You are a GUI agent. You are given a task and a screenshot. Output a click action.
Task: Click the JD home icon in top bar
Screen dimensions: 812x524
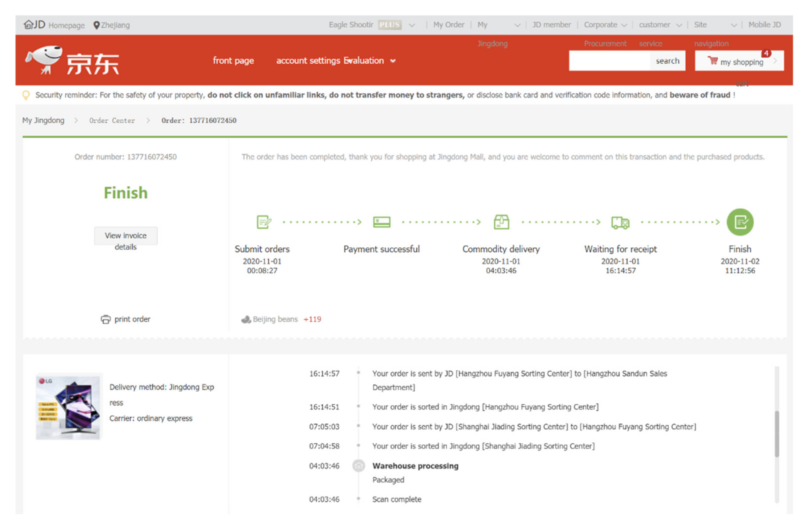point(28,25)
